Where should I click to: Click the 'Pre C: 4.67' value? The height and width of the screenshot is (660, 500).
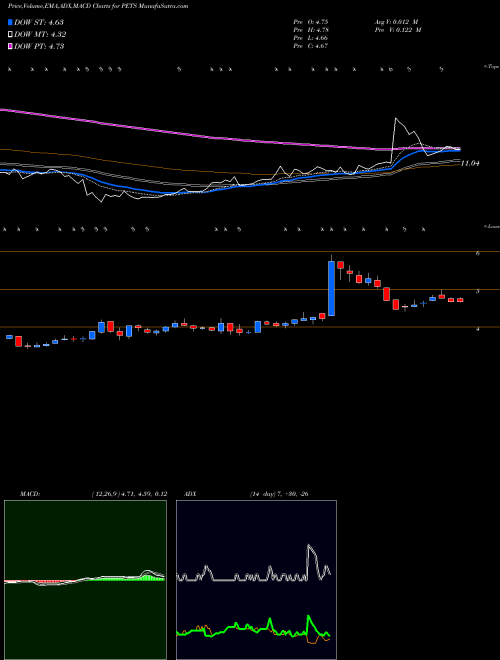311,46
